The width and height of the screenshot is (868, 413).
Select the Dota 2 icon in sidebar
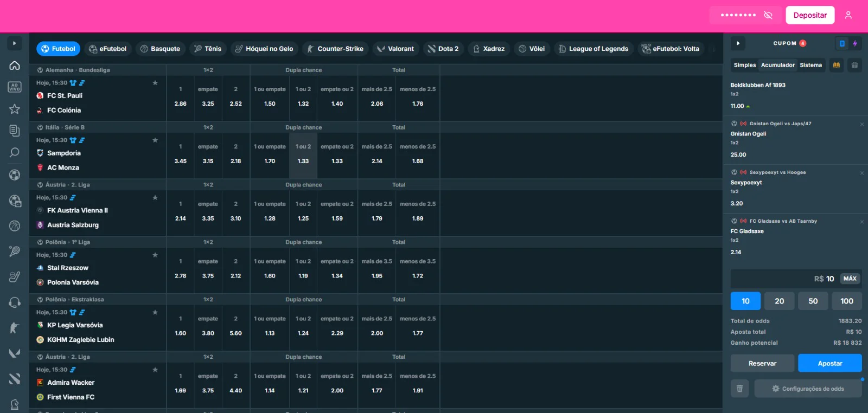coord(15,379)
